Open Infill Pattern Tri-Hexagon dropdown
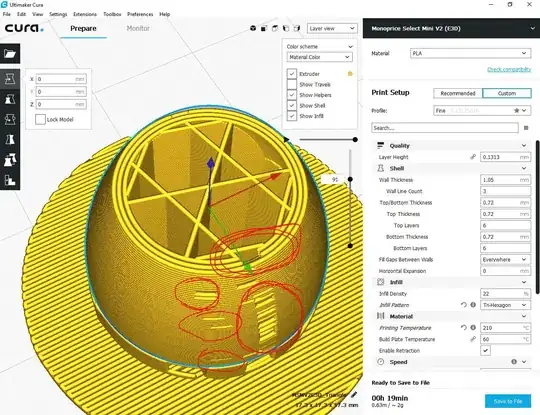Image resolution: width=540 pixels, height=415 pixels. 506,305
